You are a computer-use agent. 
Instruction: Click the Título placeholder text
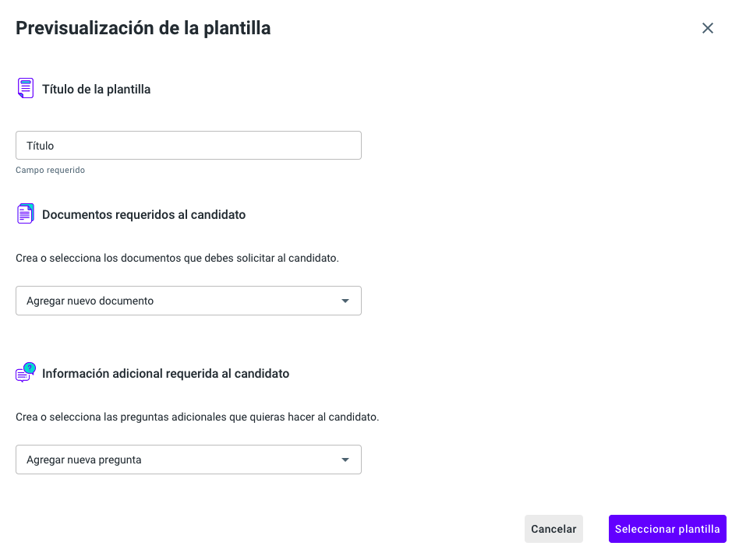pyautogui.click(x=40, y=146)
